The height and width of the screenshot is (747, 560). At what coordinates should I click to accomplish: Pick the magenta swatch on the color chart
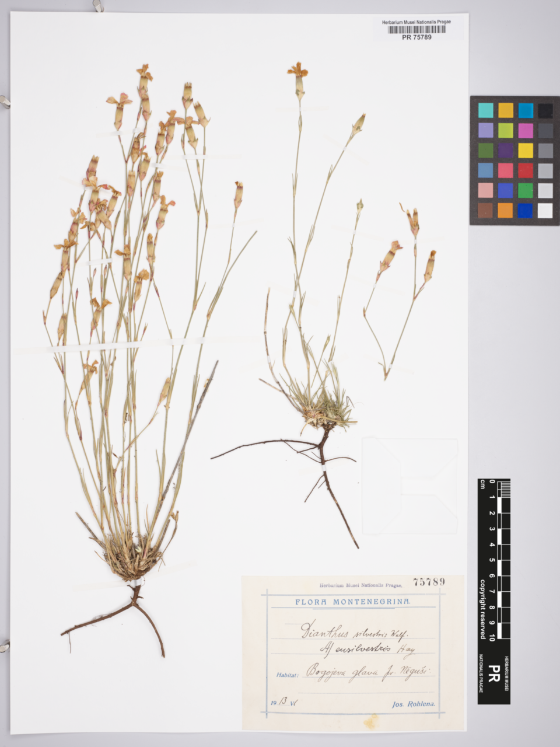[x=525, y=130]
